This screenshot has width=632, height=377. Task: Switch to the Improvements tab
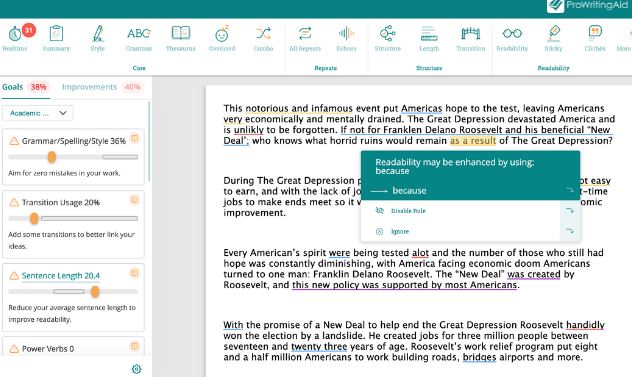101,87
